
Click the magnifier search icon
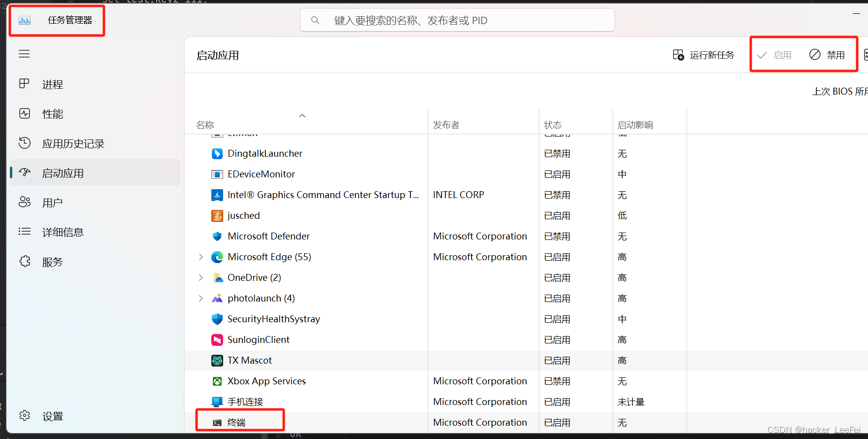(x=315, y=20)
